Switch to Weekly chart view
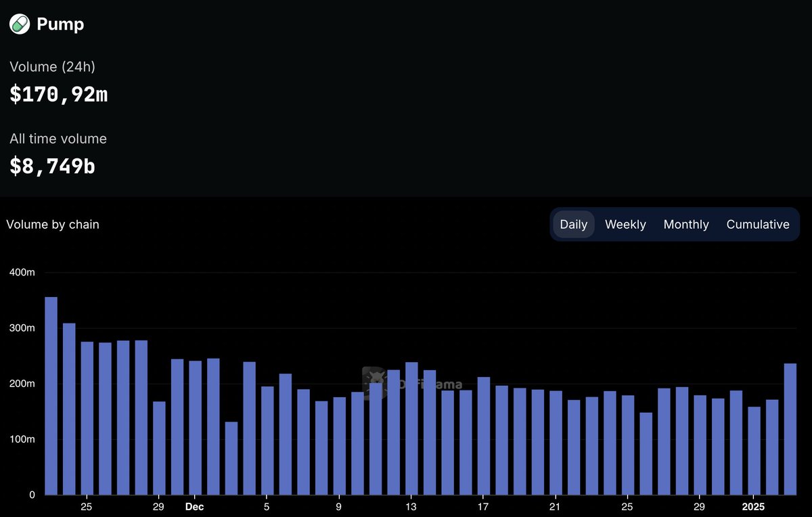The width and height of the screenshot is (812, 517). 625,225
